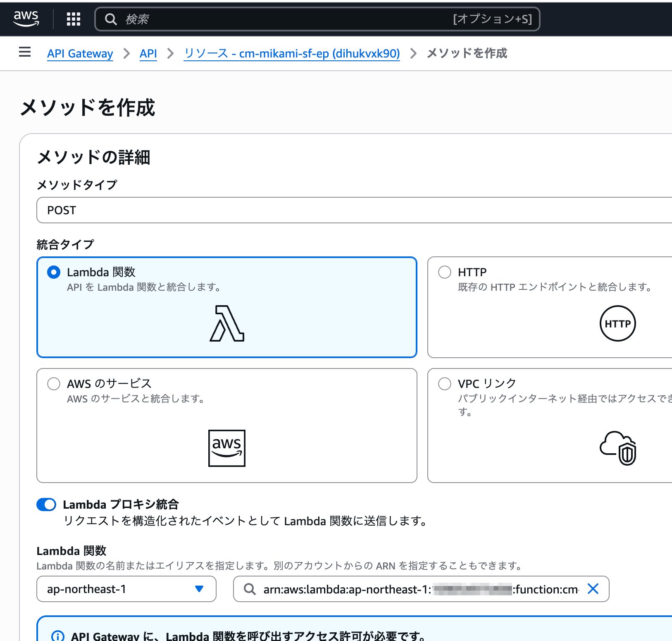Open the services grid menu icon
Screen dimensions: 672x641
pos(74,19)
